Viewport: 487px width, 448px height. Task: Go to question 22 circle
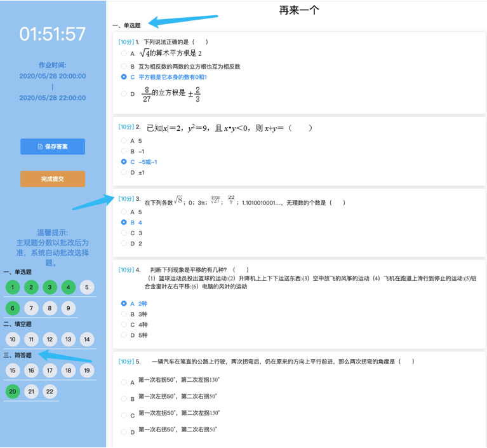(x=50, y=391)
